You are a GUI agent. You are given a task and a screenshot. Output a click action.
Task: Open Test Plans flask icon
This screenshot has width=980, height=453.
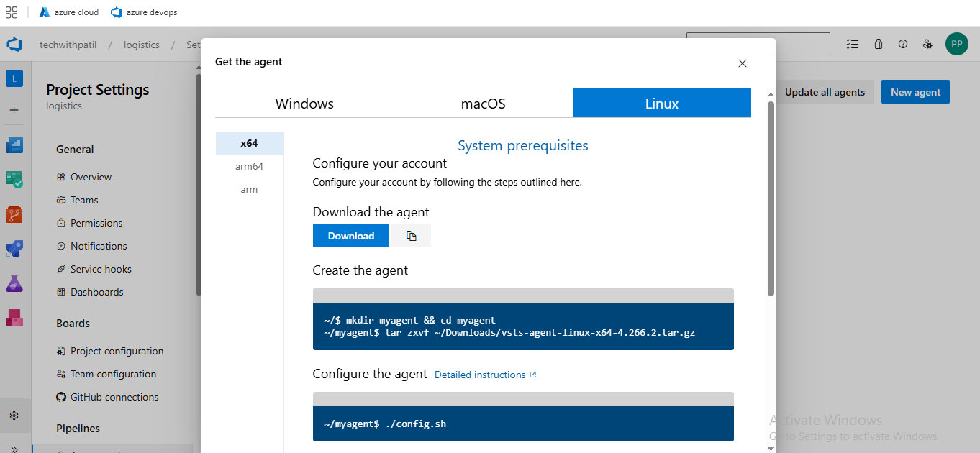[14, 283]
